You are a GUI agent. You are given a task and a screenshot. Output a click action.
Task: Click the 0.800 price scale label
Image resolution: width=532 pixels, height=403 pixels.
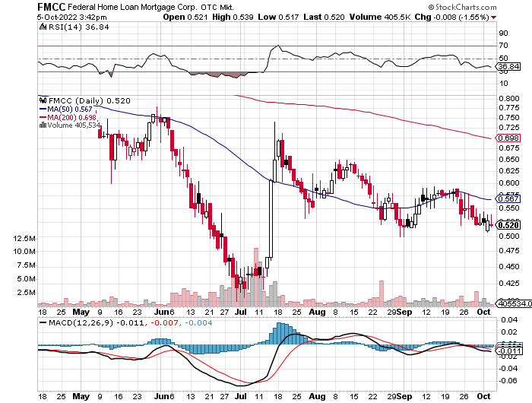(x=509, y=98)
